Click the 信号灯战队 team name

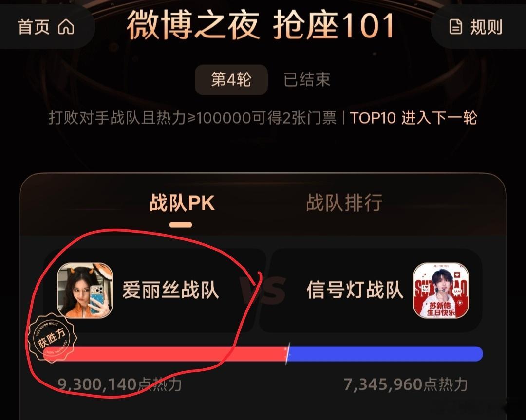click(x=355, y=290)
